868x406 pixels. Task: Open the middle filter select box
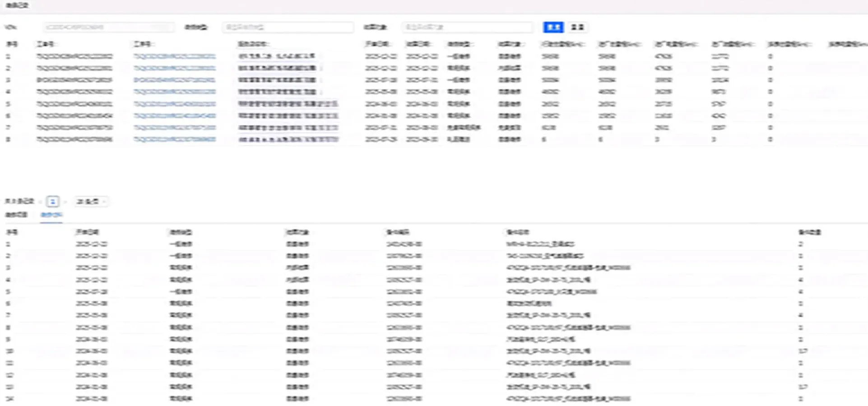[x=288, y=27]
